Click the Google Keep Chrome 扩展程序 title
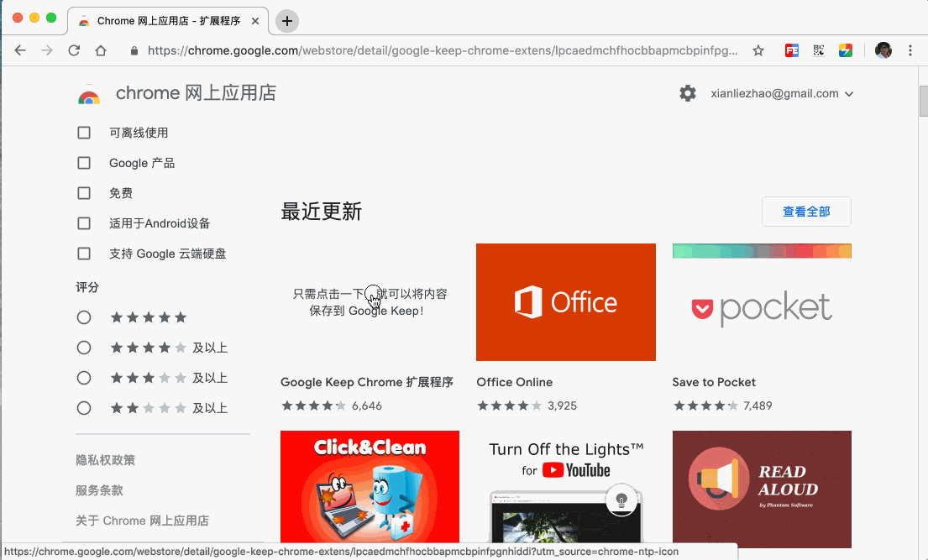928x560 pixels. click(367, 382)
